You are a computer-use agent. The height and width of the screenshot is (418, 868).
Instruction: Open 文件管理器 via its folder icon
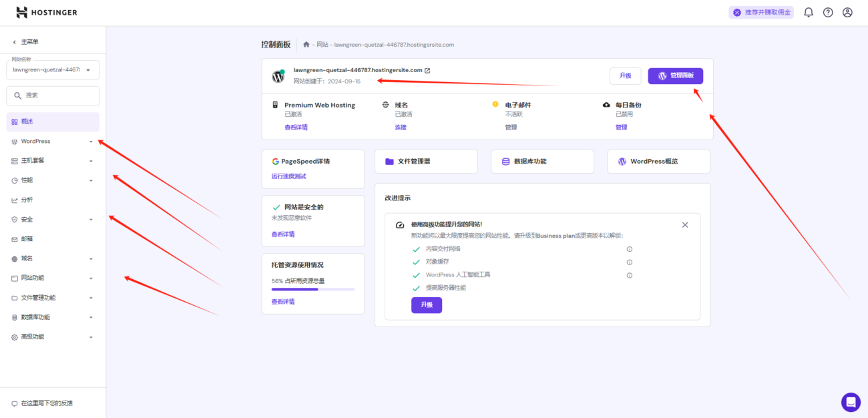391,161
